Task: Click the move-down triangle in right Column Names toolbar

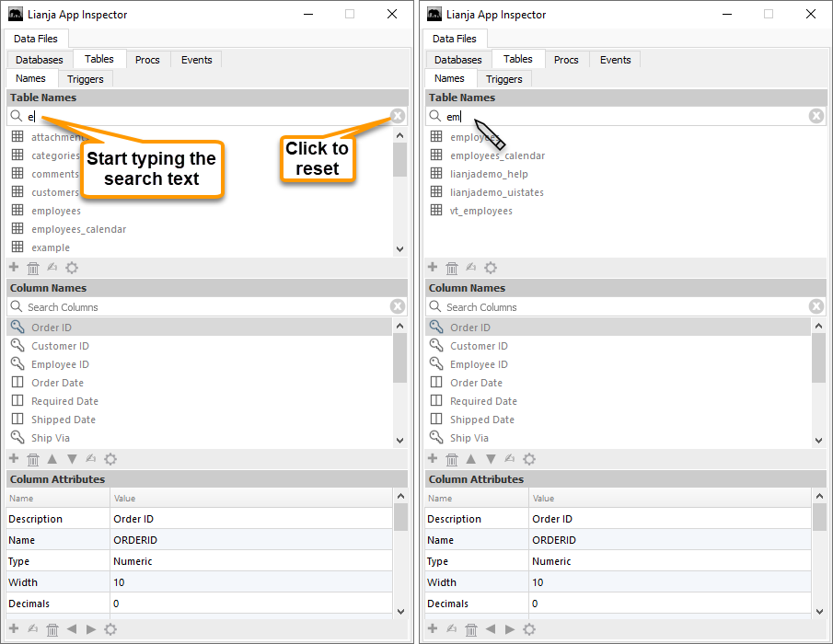Action: coord(491,459)
